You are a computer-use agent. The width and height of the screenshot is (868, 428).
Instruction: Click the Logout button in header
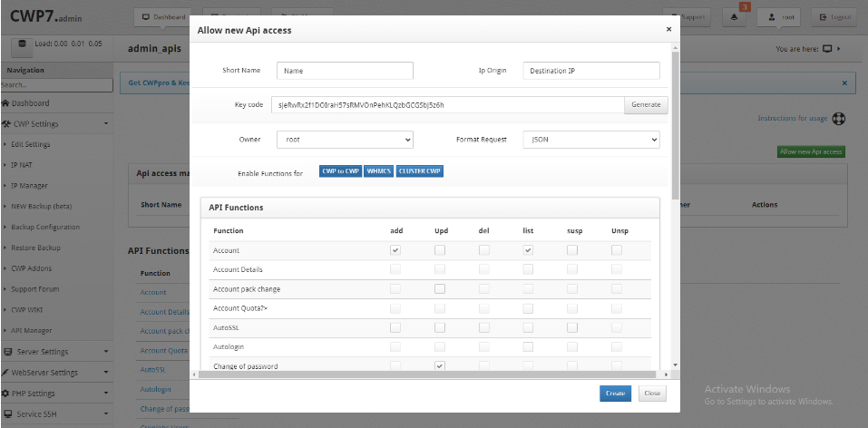click(834, 17)
